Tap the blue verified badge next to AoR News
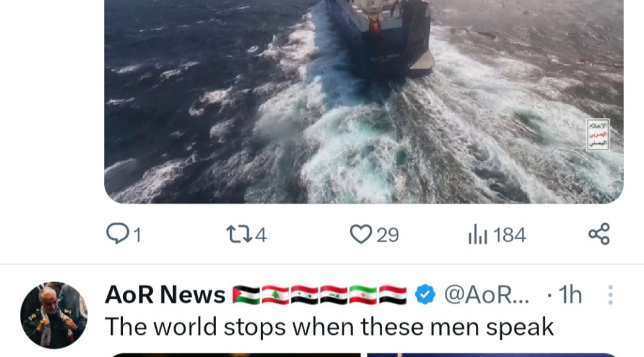This screenshot has height=357, width=644. coord(425,294)
